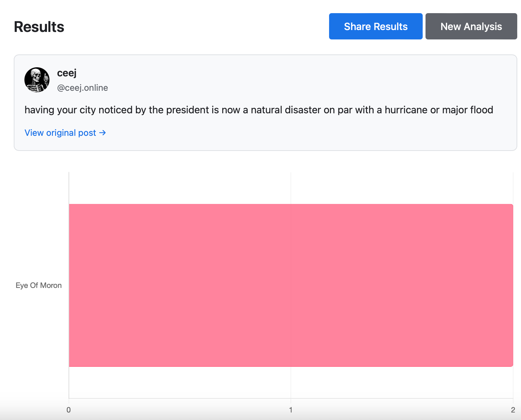The width and height of the screenshot is (521, 420).
Task: Select the ceej display name
Action: [67, 73]
